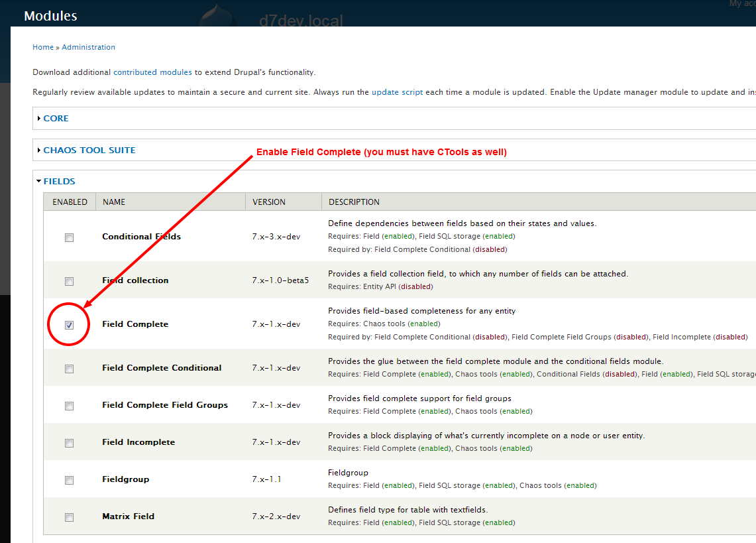This screenshot has height=543, width=756.
Task: Expand the CORE module section
Action: tap(56, 119)
